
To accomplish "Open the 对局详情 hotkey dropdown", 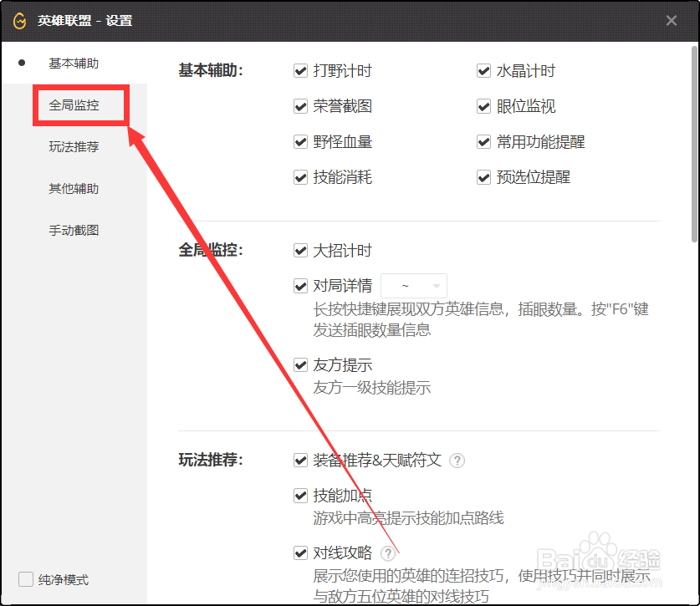I will click(414, 286).
